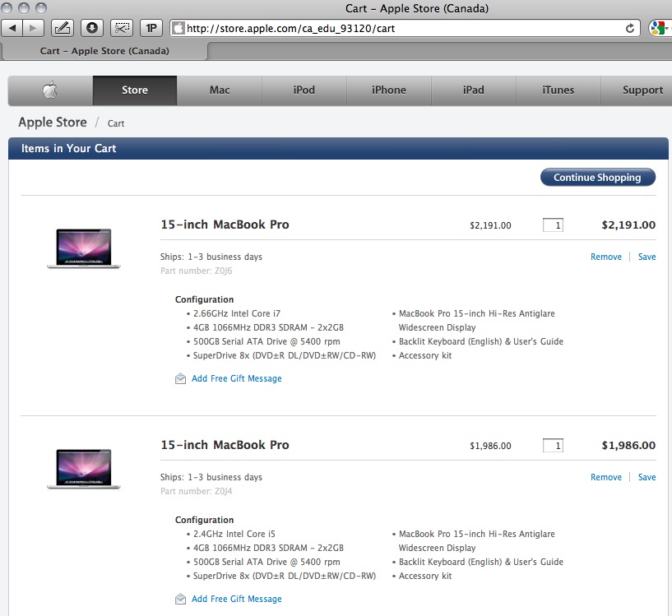Go to the iPod section
The height and width of the screenshot is (616, 672).
(x=304, y=90)
